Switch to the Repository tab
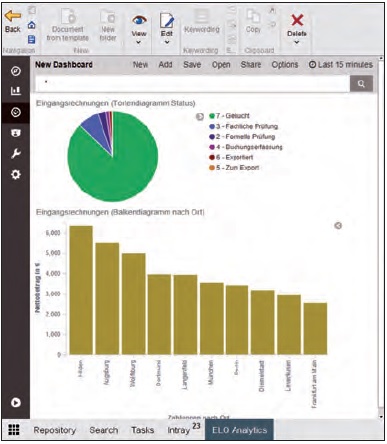 pyautogui.click(x=55, y=430)
